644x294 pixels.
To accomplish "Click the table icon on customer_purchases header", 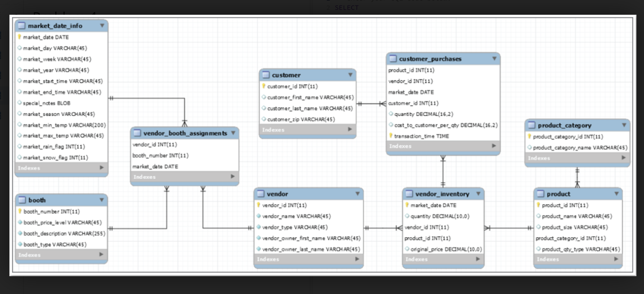I will [x=393, y=59].
